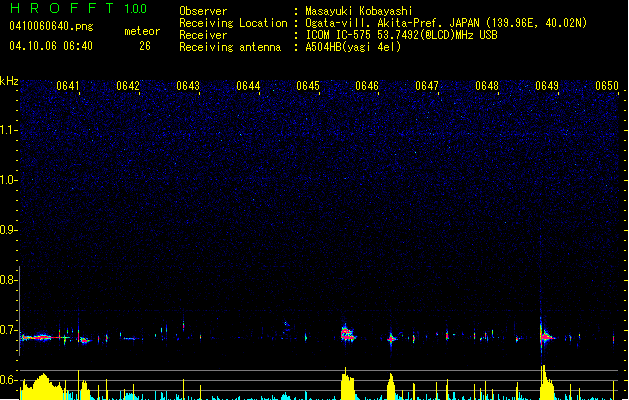Click the 0646 time marker
This screenshot has width=629, height=400.
point(367,86)
